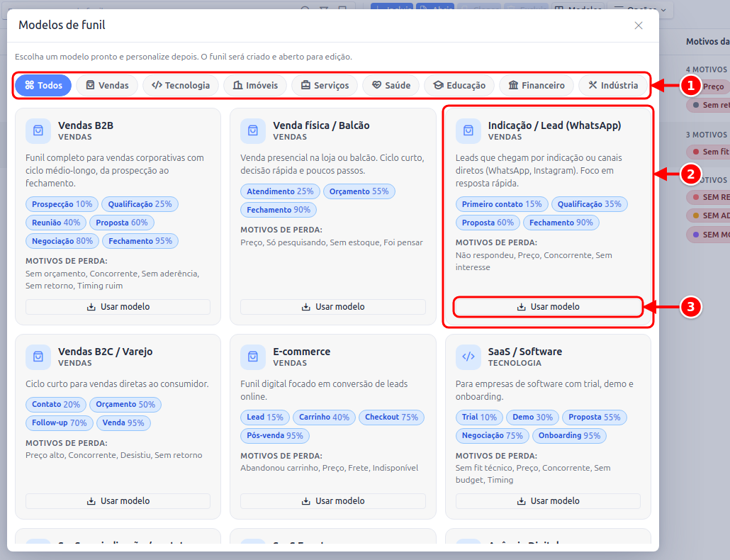The width and height of the screenshot is (730, 560).
Task: Click the Atendimento 25% stage chip
Action: [x=280, y=191]
